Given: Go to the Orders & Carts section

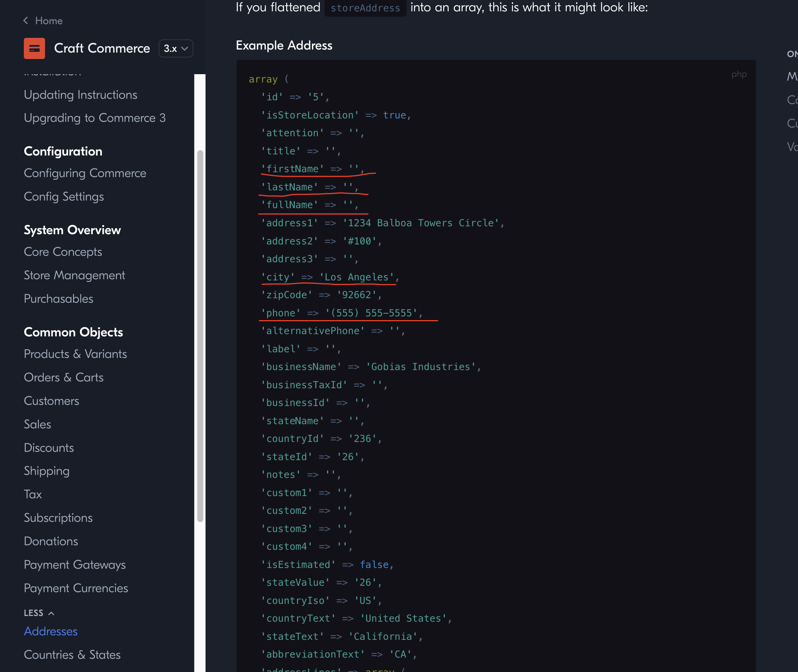Looking at the screenshot, I should pos(64,377).
